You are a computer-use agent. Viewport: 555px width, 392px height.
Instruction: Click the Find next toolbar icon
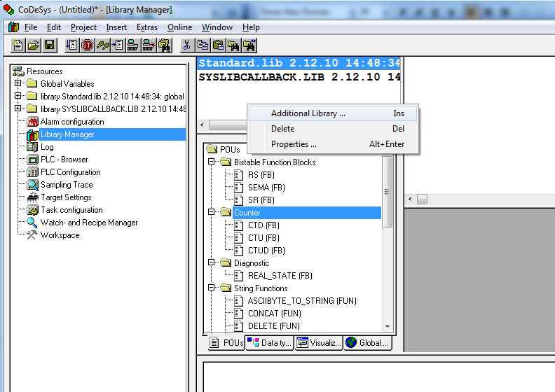[249, 45]
